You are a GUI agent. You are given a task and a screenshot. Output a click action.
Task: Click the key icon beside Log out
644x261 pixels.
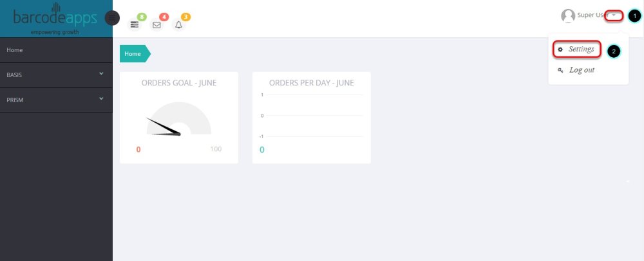click(x=560, y=70)
